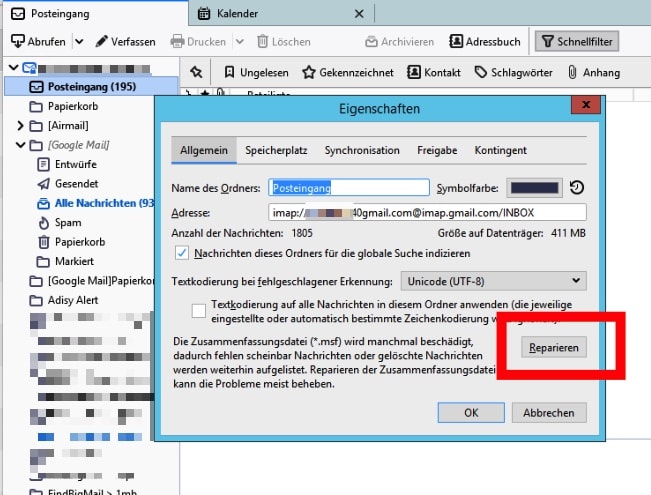Switch to the Synchronisation tab
This screenshot has width=651, height=495.
361,150
